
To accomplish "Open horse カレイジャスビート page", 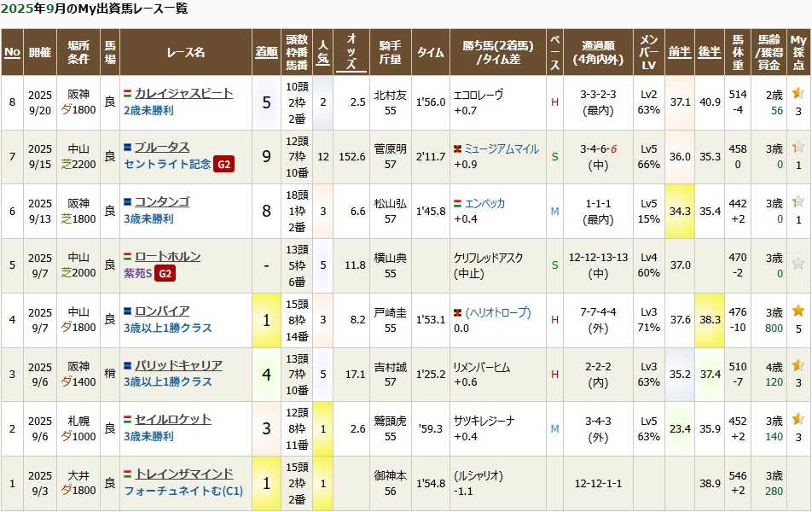I will [x=184, y=93].
